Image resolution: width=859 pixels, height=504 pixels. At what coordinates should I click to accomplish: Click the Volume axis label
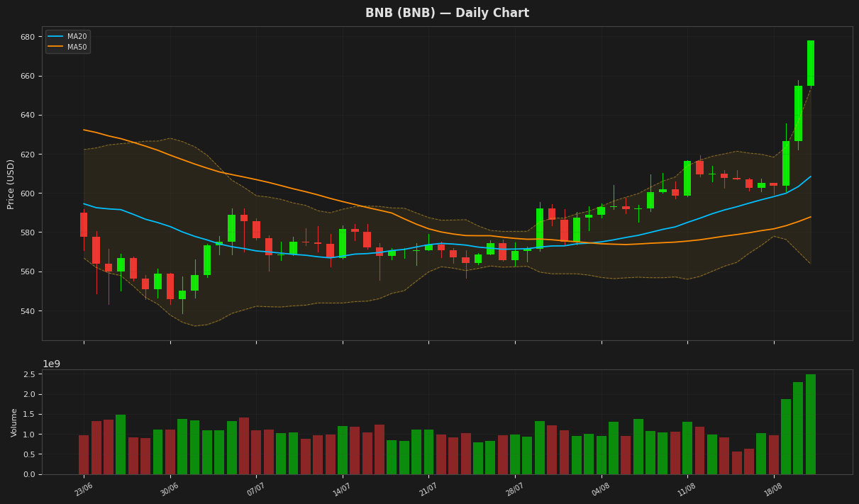point(13,422)
